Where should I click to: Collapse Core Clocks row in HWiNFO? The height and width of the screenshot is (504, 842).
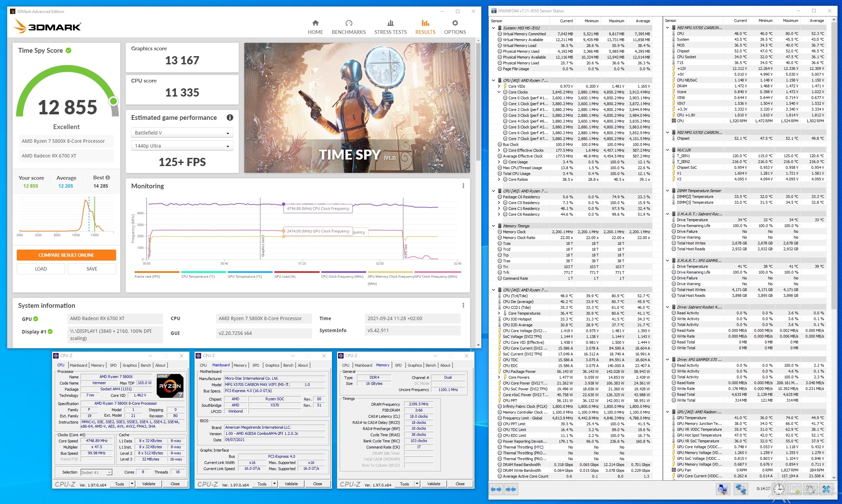point(499,92)
